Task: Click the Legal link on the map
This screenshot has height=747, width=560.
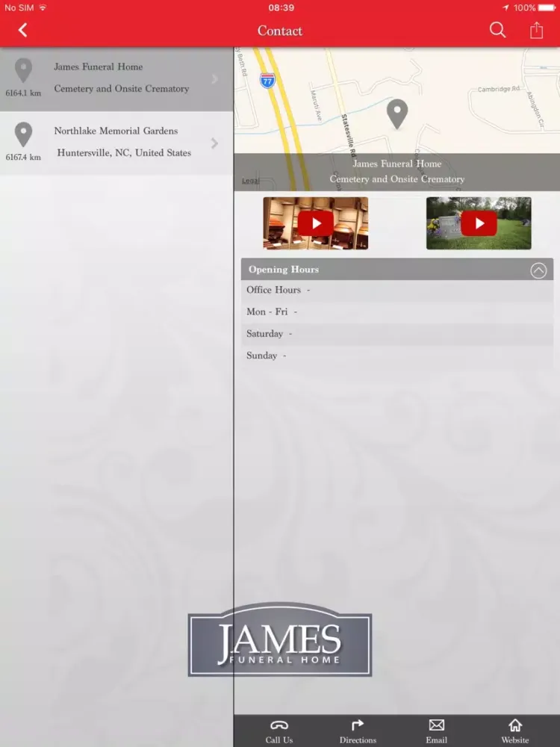Action: tap(250, 181)
